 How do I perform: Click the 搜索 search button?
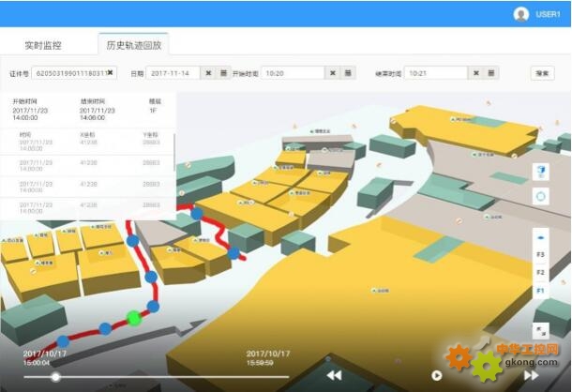pyautogui.click(x=541, y=73)
